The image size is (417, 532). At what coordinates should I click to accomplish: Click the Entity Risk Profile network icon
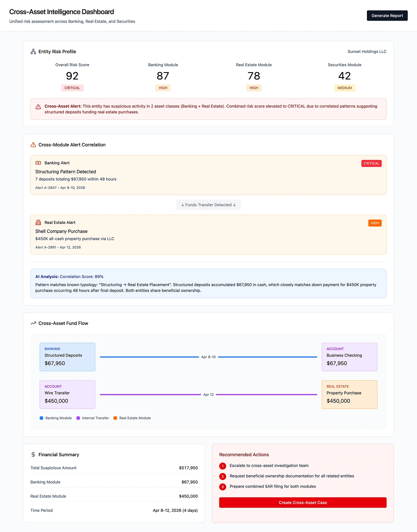click(x=33, y=51)
